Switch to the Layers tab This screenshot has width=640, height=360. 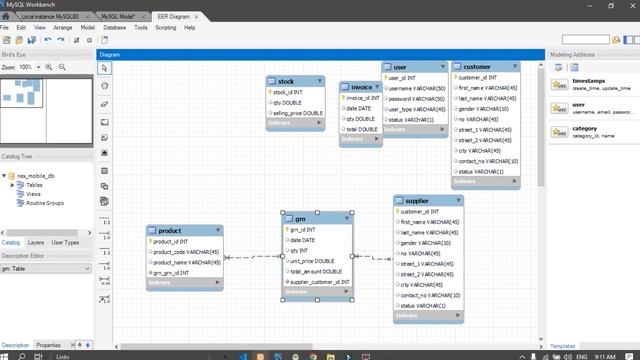tap(36, 242)
